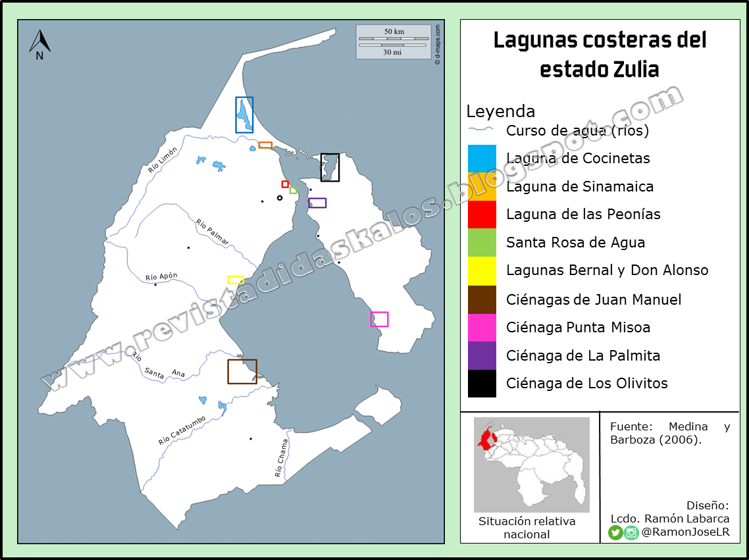Click the blue Laguna de Cocinetas rectangle on map

coord(244,115)
